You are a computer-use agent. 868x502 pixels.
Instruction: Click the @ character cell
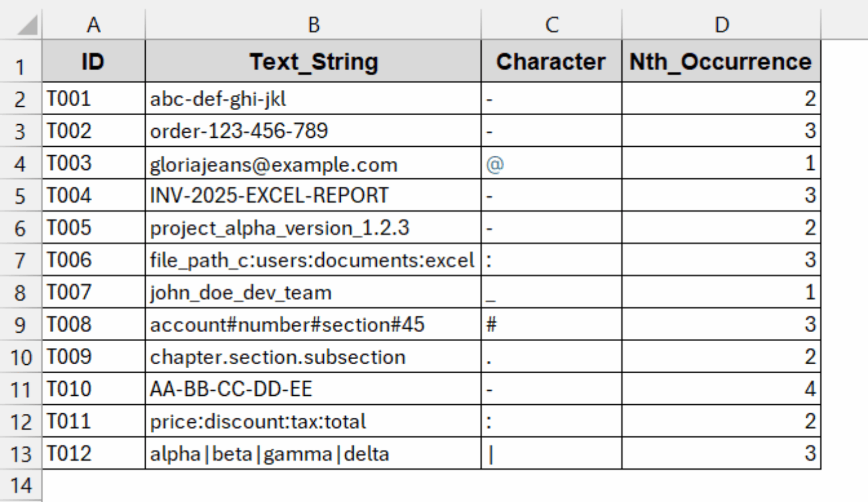point(551,164)
